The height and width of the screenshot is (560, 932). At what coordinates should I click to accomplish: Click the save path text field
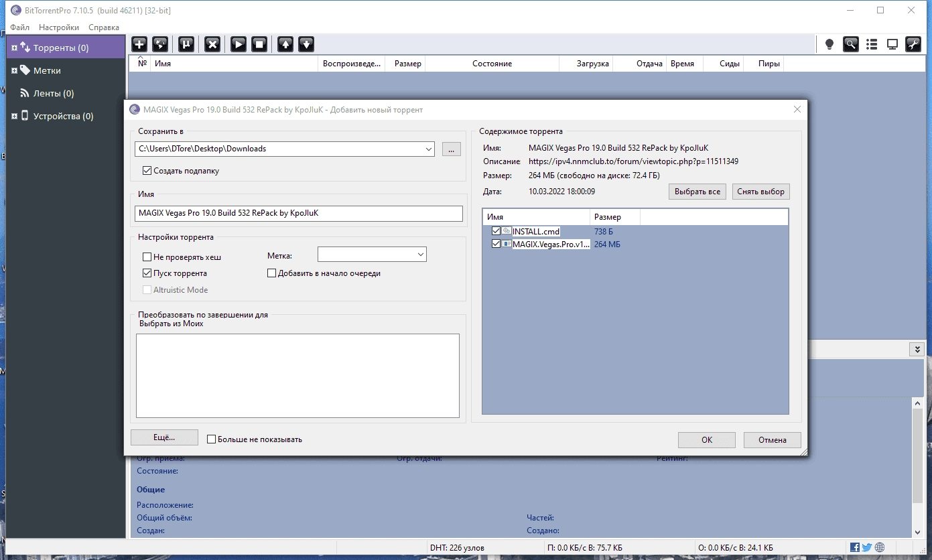coord(279,149)
